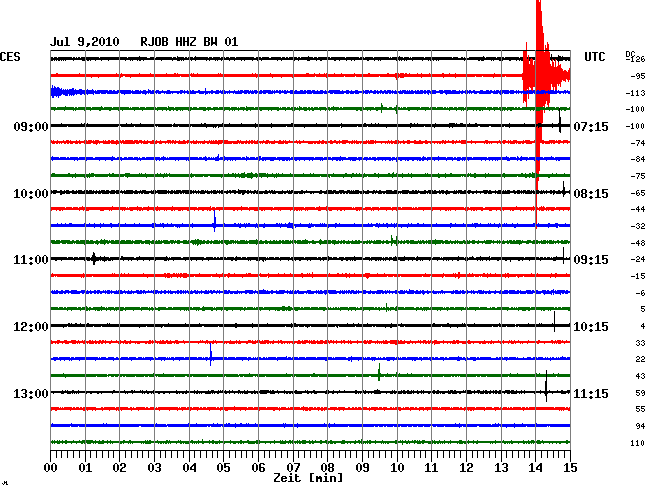Click the 07 minute axis label
Image resolution: width=650 pixels, height=494 pixels.
[293, 468]
